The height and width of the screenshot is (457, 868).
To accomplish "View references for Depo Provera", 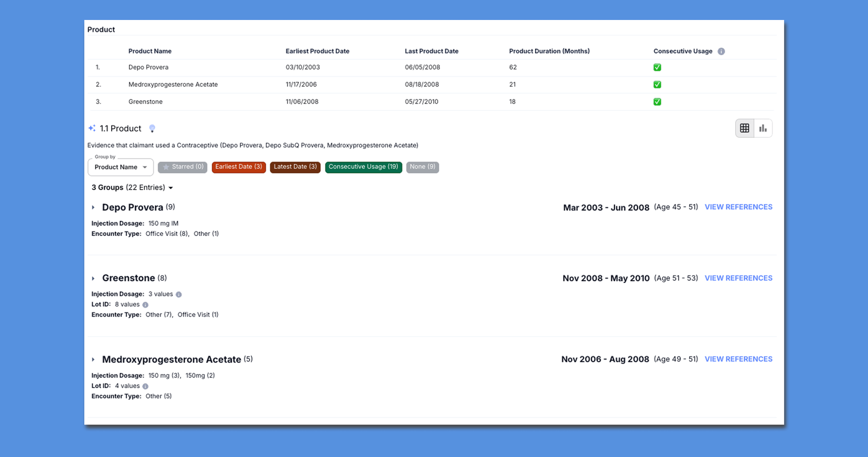I will pos(738,207).
